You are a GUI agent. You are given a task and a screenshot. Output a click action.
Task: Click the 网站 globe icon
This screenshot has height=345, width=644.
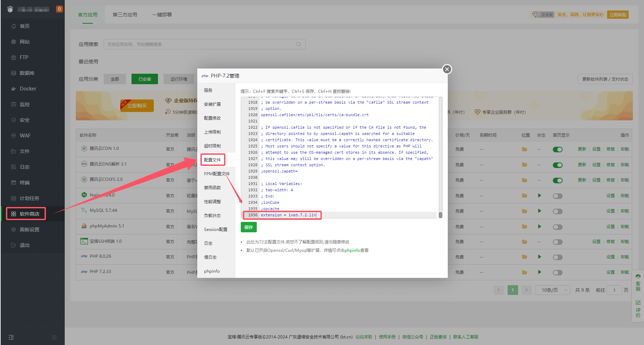(14, 42)
